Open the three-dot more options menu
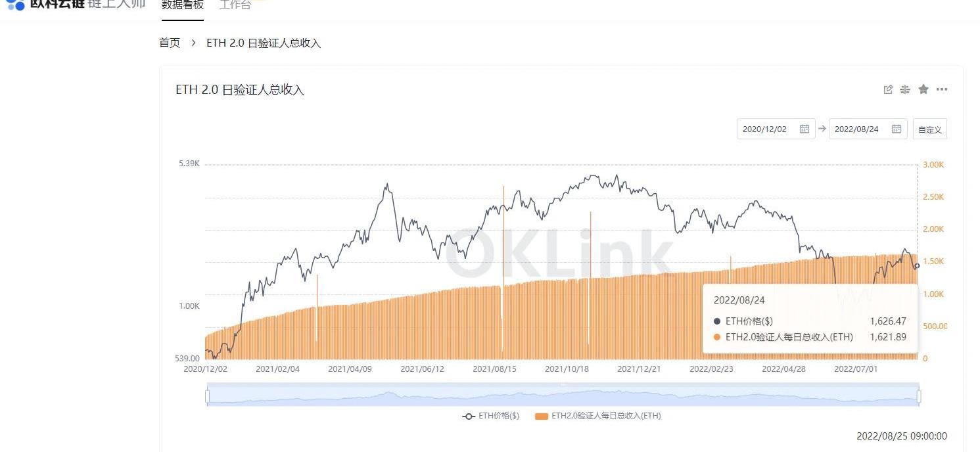This screenshot has height=452, width=980. pyautogui.click(x=942, y=89)
